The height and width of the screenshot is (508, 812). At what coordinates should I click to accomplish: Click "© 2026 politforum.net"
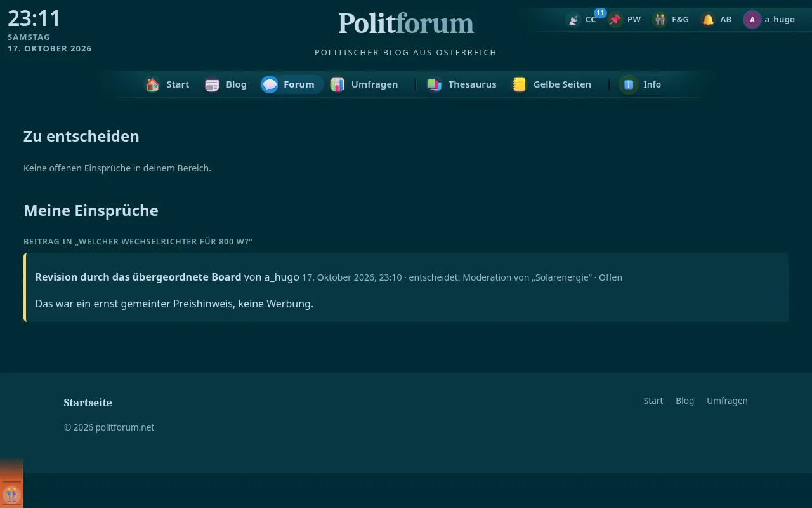(109, 427)
